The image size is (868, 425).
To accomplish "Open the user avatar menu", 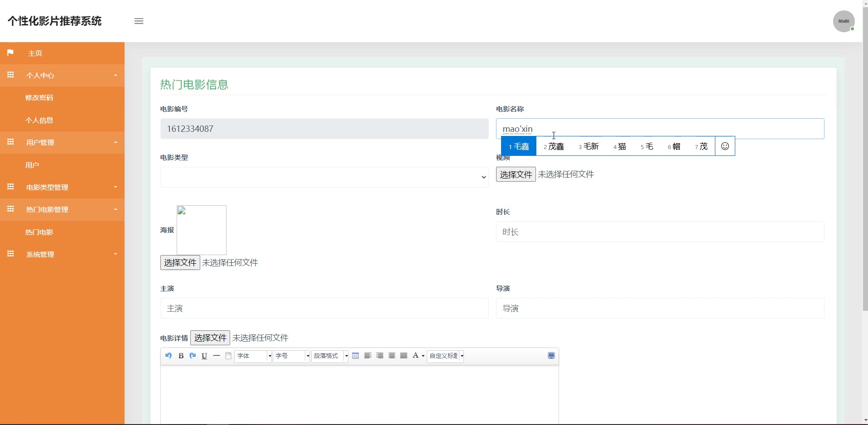I will point(844,21).
